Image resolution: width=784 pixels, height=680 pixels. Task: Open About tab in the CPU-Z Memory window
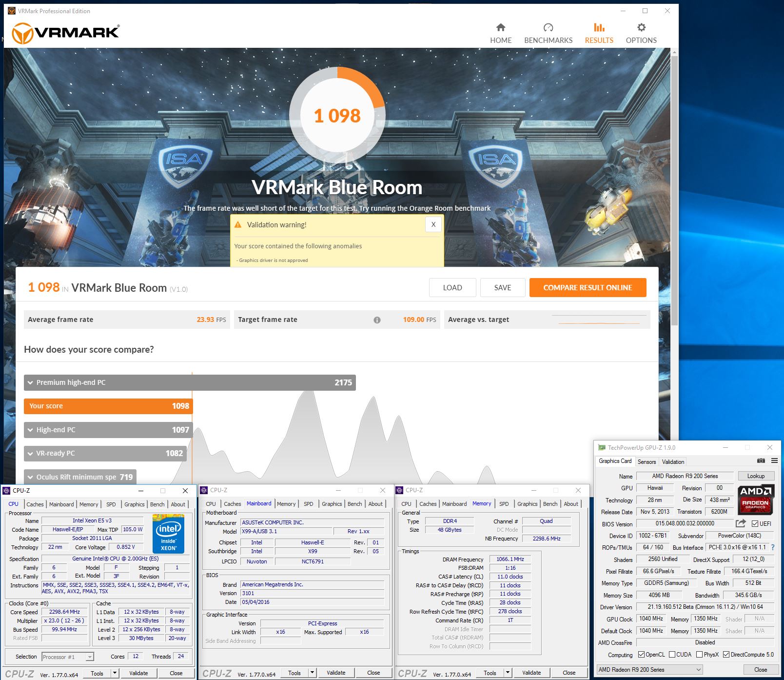571,504
